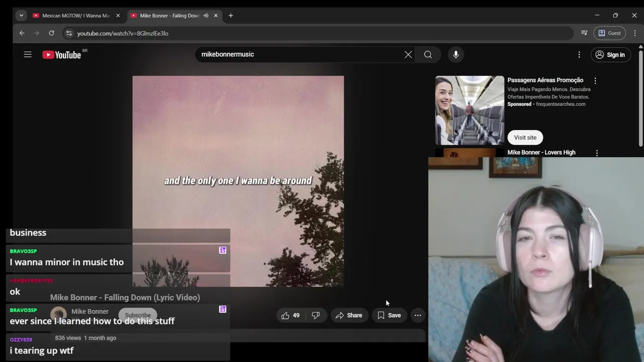Go back with the browser back arrow

pos(22,33)
